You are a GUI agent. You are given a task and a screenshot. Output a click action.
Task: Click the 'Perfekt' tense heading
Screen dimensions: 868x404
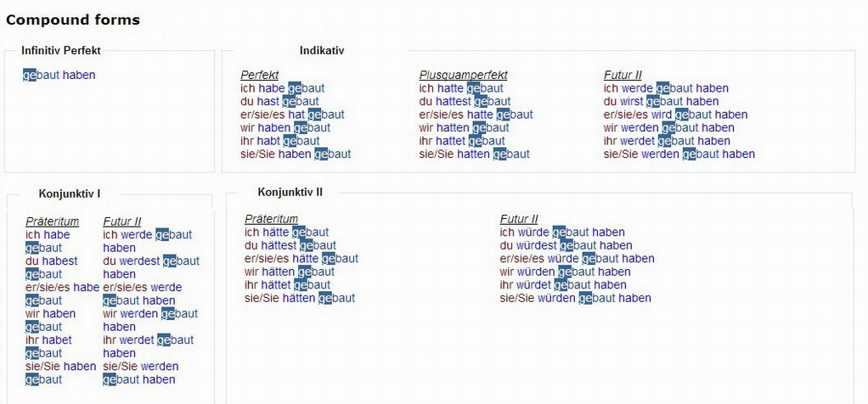259,75
